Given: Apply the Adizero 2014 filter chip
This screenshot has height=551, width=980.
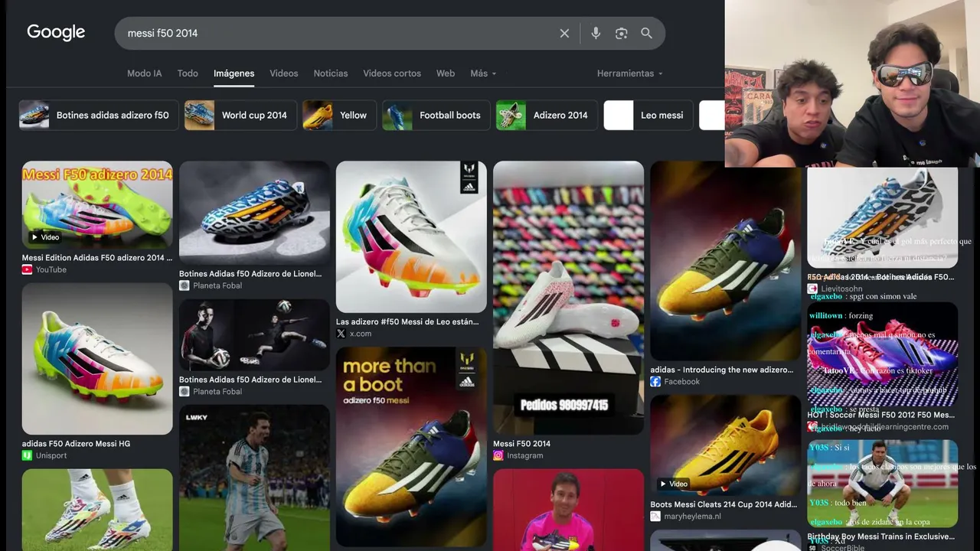Looking at the screenshot, I should click(x=547, y=115).
